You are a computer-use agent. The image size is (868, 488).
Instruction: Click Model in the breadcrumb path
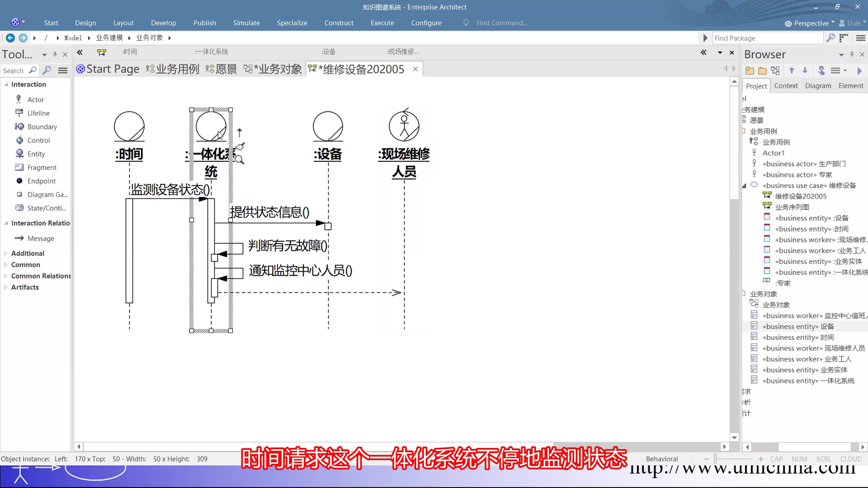pyautogui.click(x=73, y=38)
